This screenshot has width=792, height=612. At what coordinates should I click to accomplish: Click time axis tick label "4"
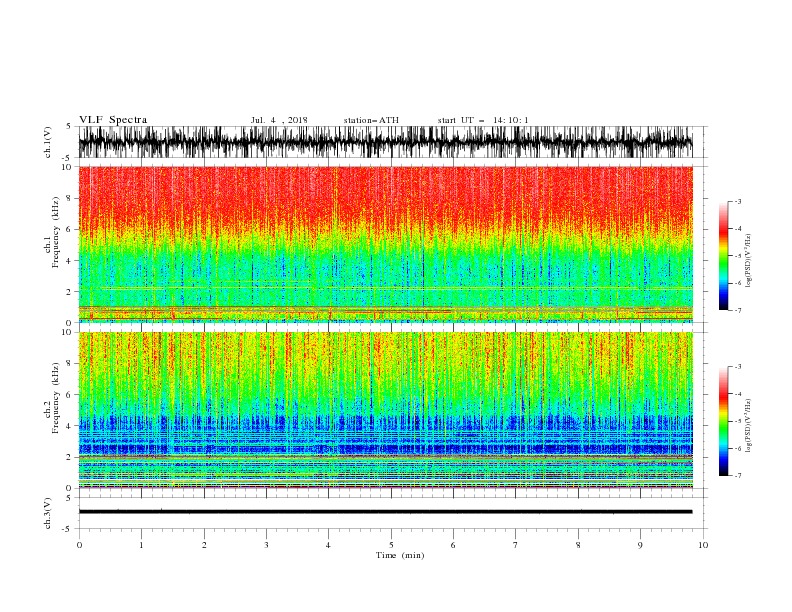(x=328, y=545)
